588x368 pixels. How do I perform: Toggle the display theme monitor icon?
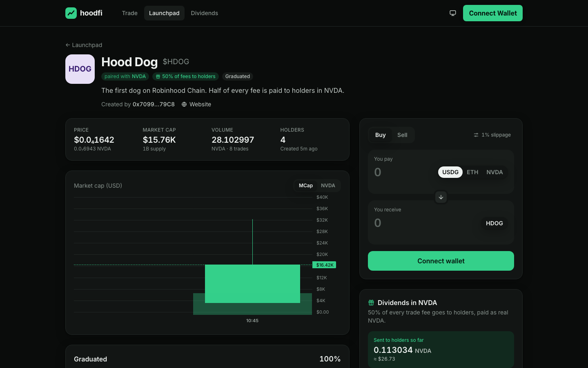point(453,13)
